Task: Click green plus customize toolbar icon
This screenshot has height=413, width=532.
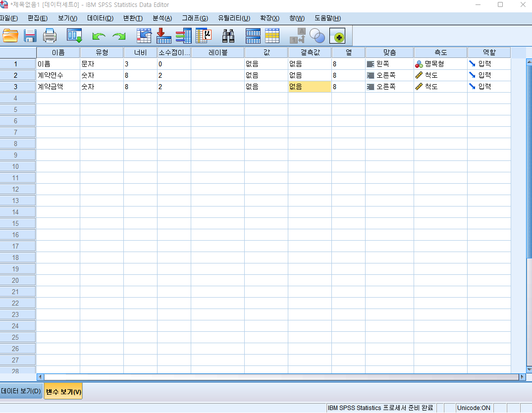Action: tap(337, 36)
